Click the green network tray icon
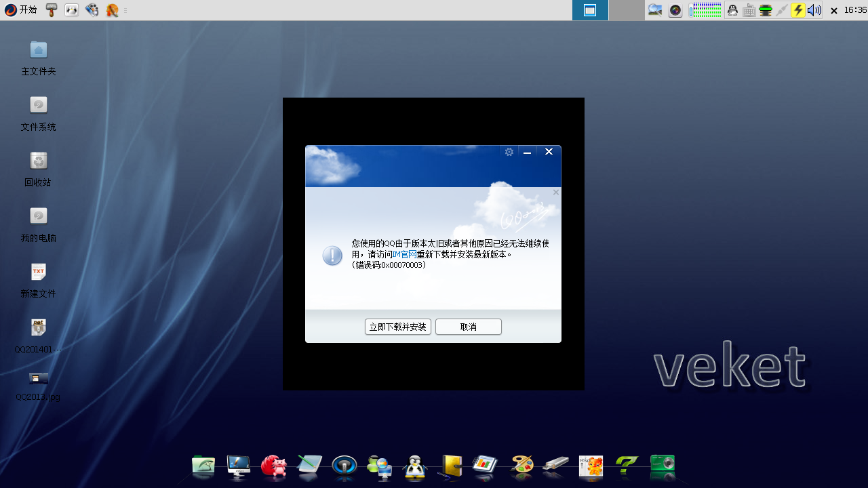Viewport: 868px width, 488px height. tap(766, 10)
